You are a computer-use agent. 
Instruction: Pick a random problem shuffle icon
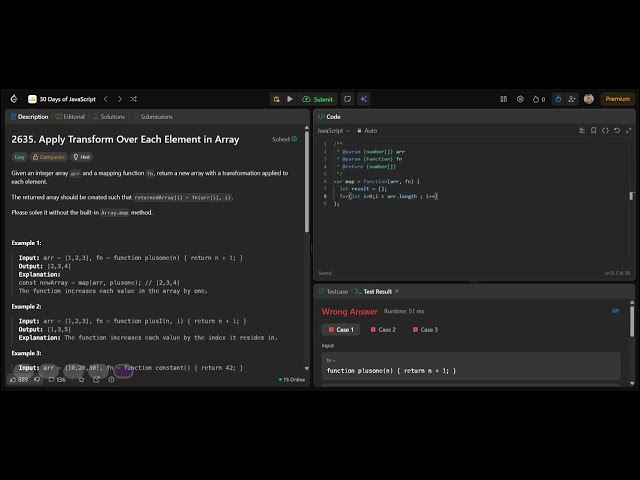point(133,99)
